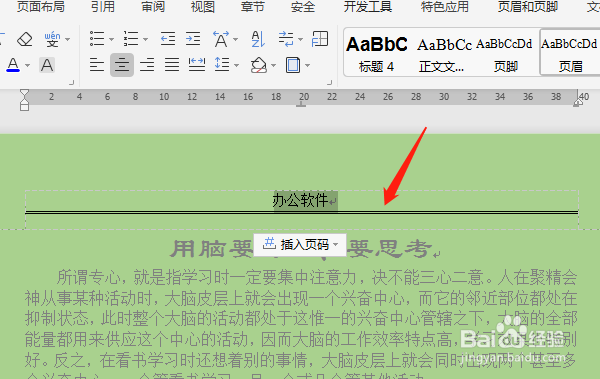Expand the bullet list dropdown arrow
The width and height of the screenshot is (600, 379).
point(111,39)
